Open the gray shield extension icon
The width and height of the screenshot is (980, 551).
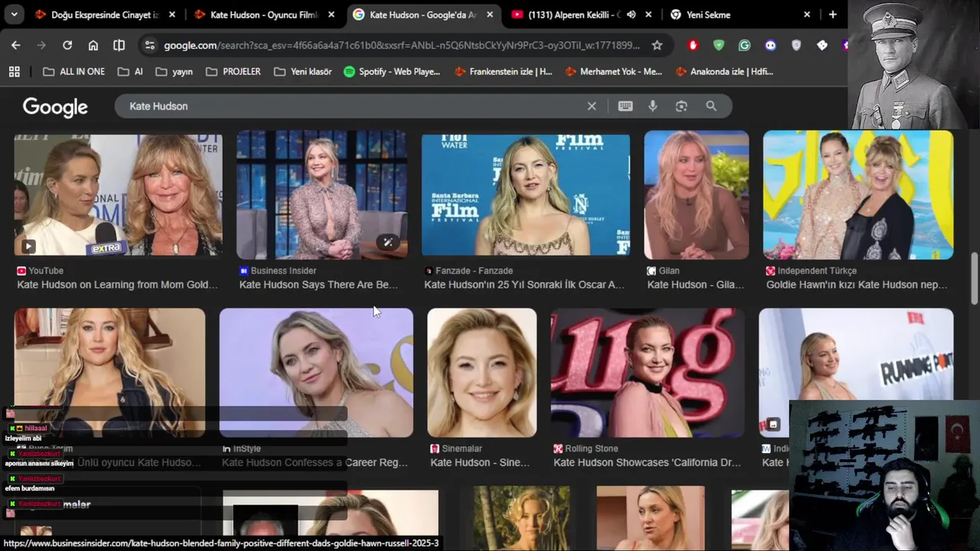point(796,45)
